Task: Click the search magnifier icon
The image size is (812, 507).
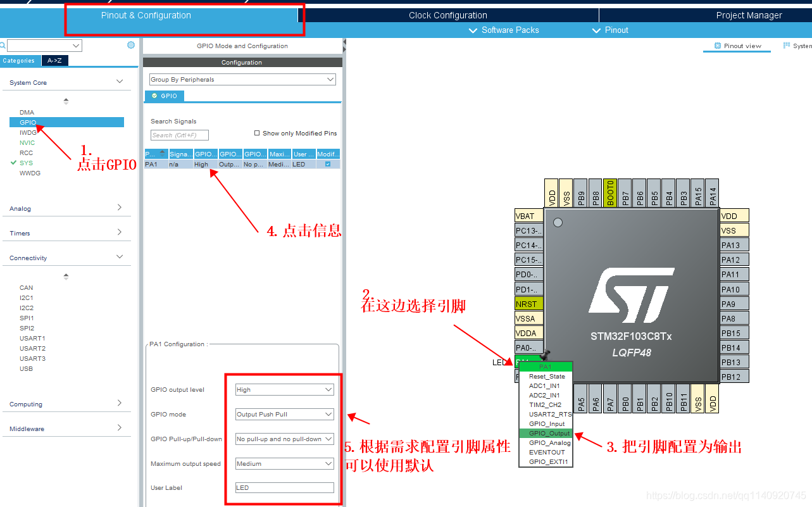Action: coord(3,46)
